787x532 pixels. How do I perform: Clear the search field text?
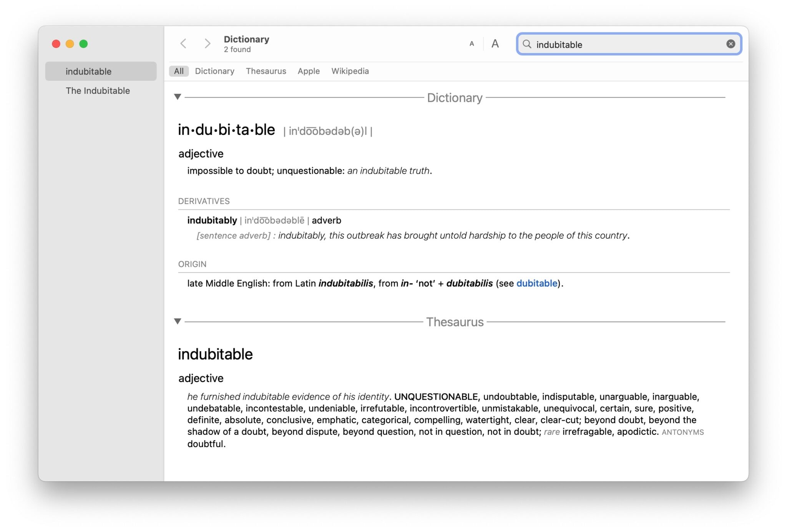(x=731, y=44)
